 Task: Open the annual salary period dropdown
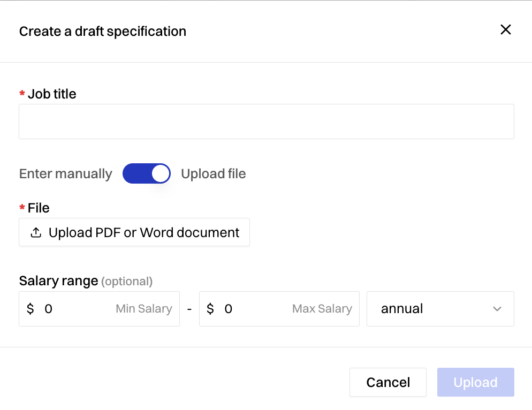pos(440,309)
